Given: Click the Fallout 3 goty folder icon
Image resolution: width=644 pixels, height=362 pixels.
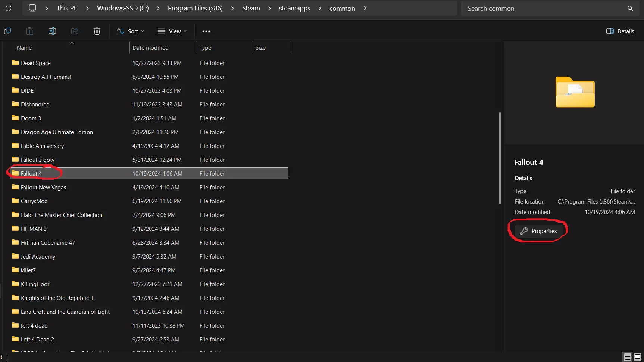Looking at the screenshot, I should pos(15,160).
